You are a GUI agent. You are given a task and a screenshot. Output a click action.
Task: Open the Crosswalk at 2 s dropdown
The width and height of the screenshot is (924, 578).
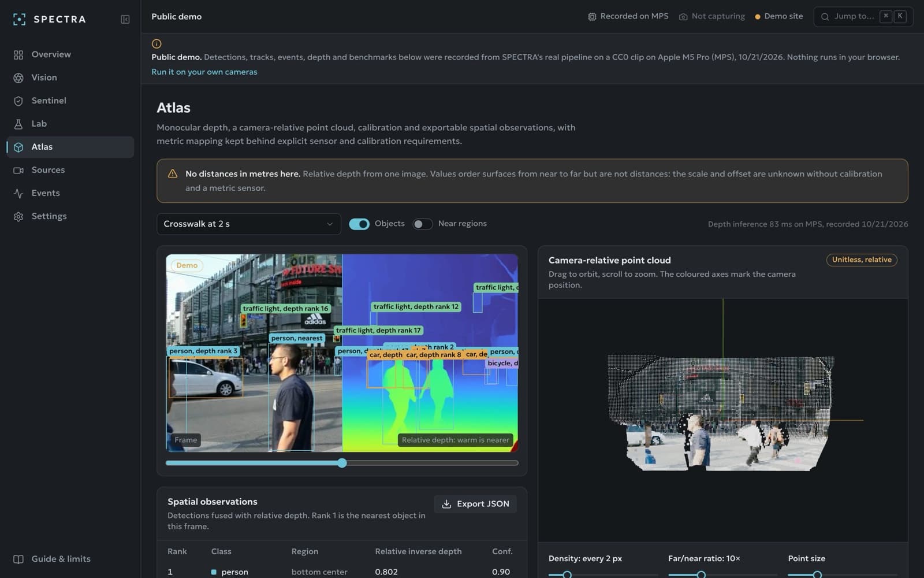point(249,224)
